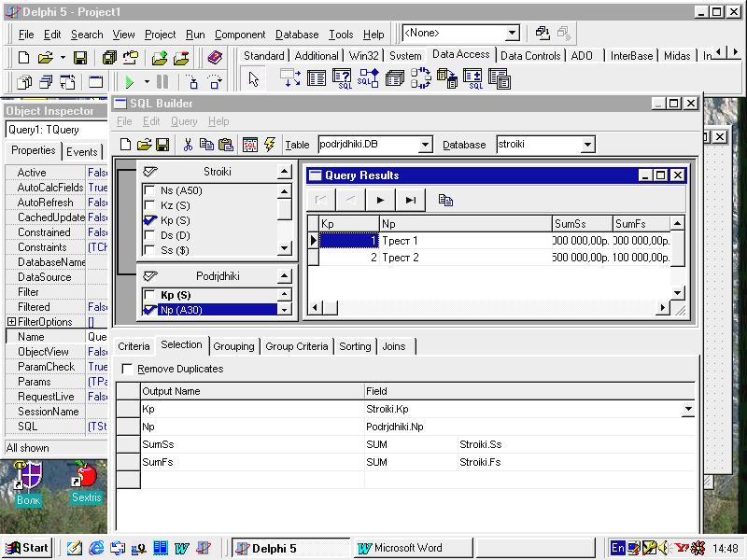Click the Copy icon in SQL Builder toolbar
The width and height of the screenshot is (747, 560).
[206, 145]
